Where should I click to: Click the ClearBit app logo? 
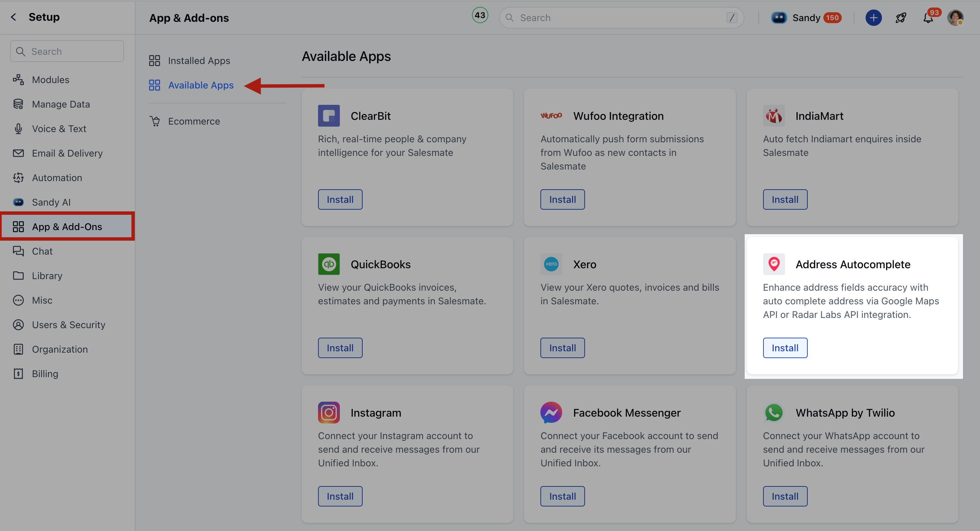click(329, 116)
